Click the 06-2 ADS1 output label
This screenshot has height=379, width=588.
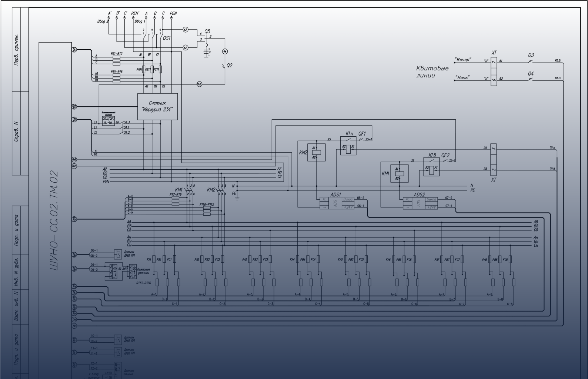360,198
